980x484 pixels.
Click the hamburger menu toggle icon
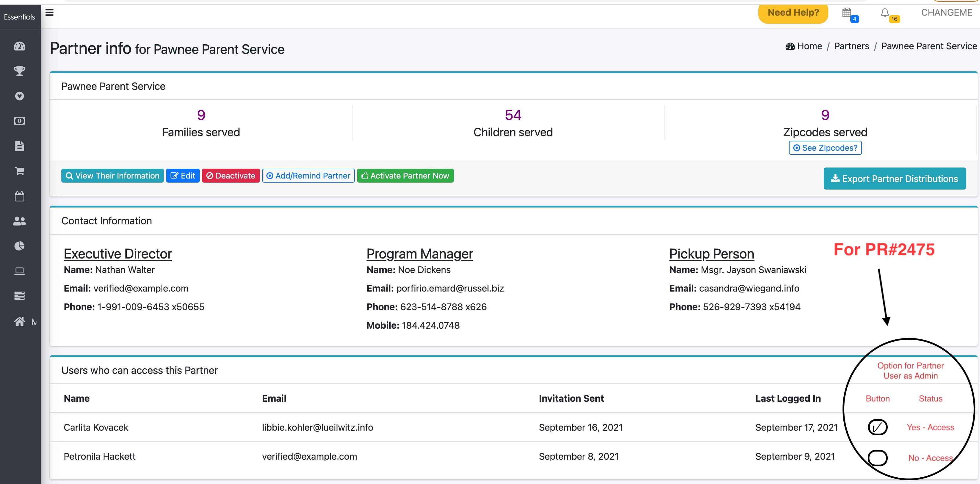[49, 12]
